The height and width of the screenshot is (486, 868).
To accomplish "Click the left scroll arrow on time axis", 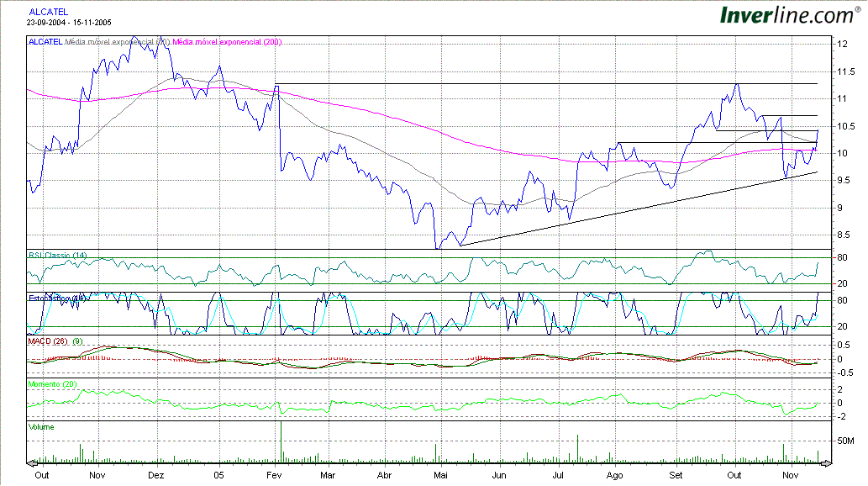I will coord(31,463).
